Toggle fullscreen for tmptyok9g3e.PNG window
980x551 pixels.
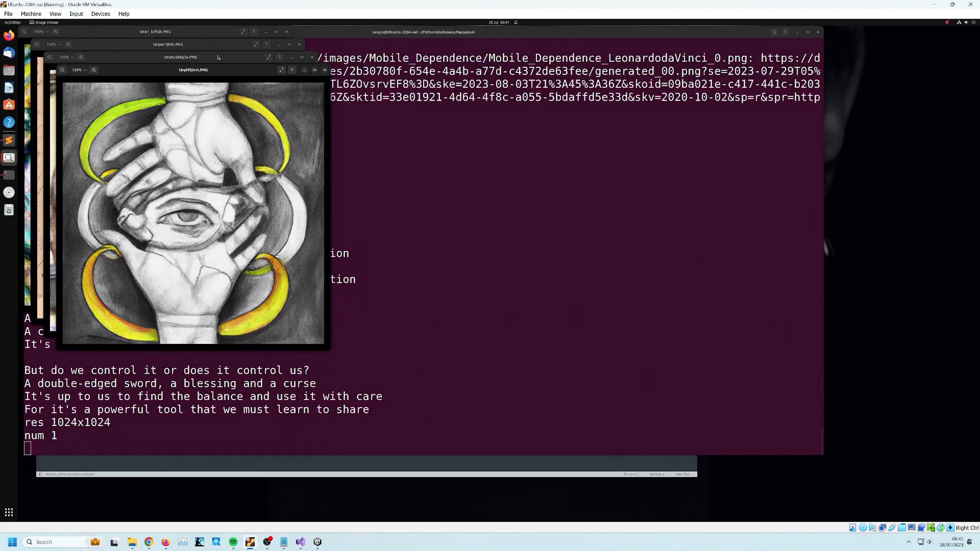click(269, 57)
